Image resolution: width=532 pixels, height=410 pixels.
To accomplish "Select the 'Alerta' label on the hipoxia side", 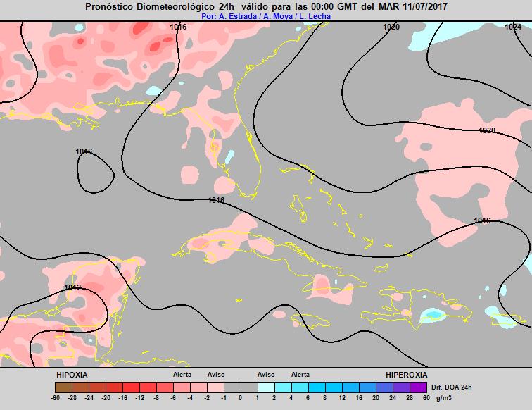I will point(182,375).
